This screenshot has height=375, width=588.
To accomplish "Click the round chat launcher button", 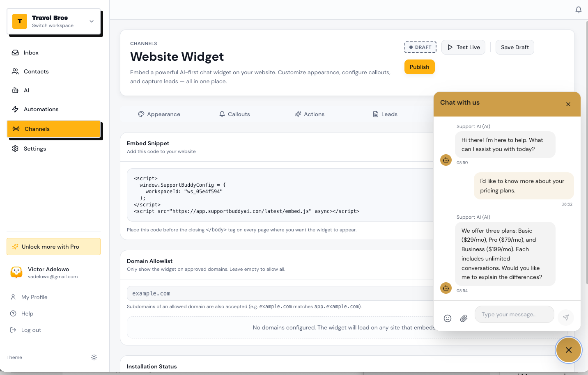I will click(x=569, y=350).
